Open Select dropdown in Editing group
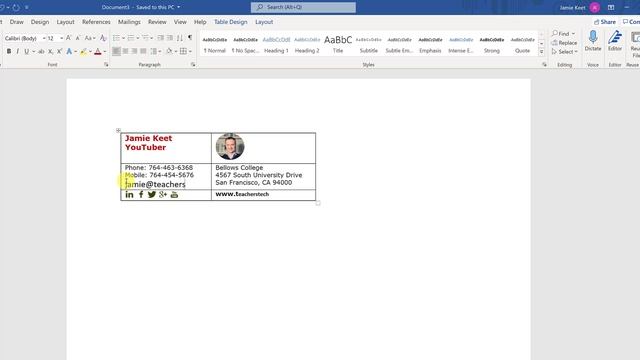 [x=564, y=52]
